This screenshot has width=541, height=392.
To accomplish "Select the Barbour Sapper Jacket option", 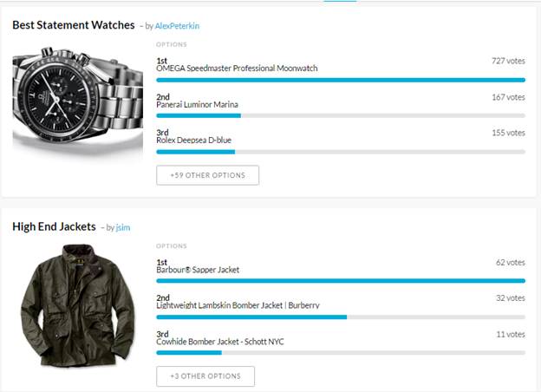I will click(198, 270).
